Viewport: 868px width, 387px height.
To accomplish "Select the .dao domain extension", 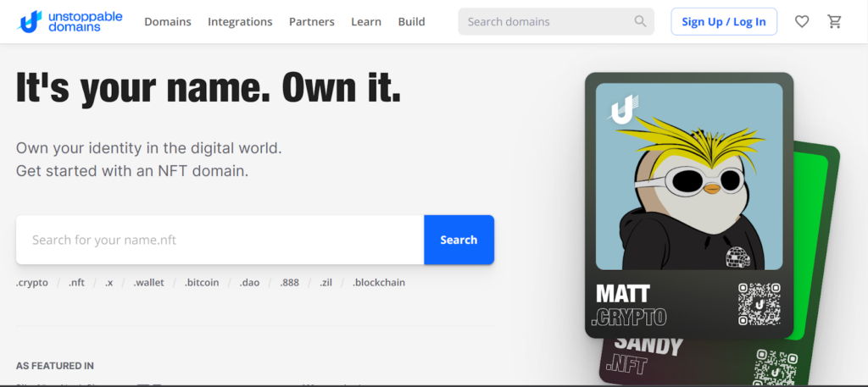I will pos(249,283).
